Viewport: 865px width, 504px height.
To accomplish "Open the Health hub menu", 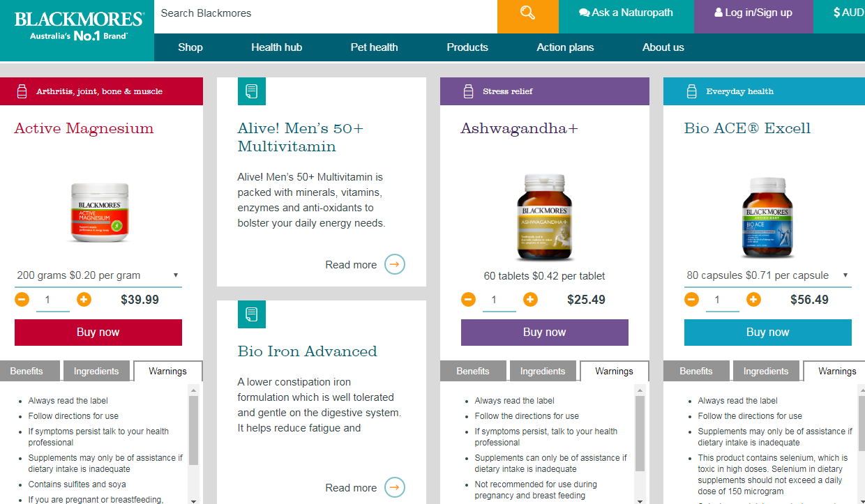I will (276, 47).
